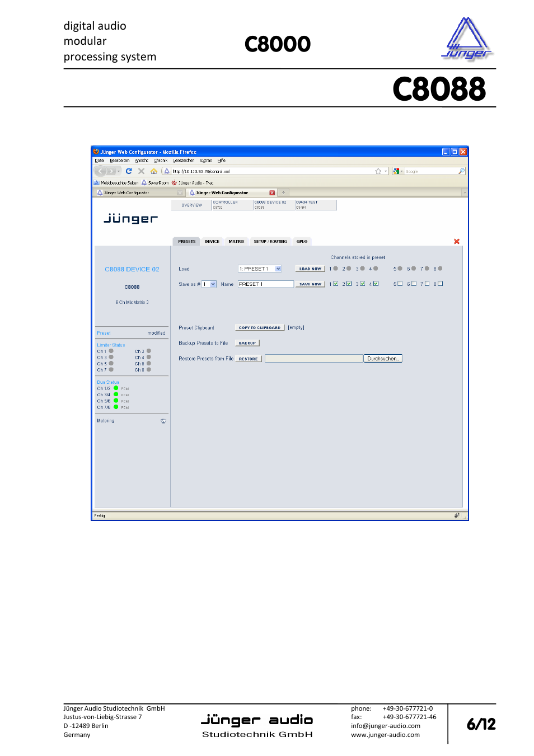Click the browser back arrow button
534x756 pixels.
tap(101, 171)
